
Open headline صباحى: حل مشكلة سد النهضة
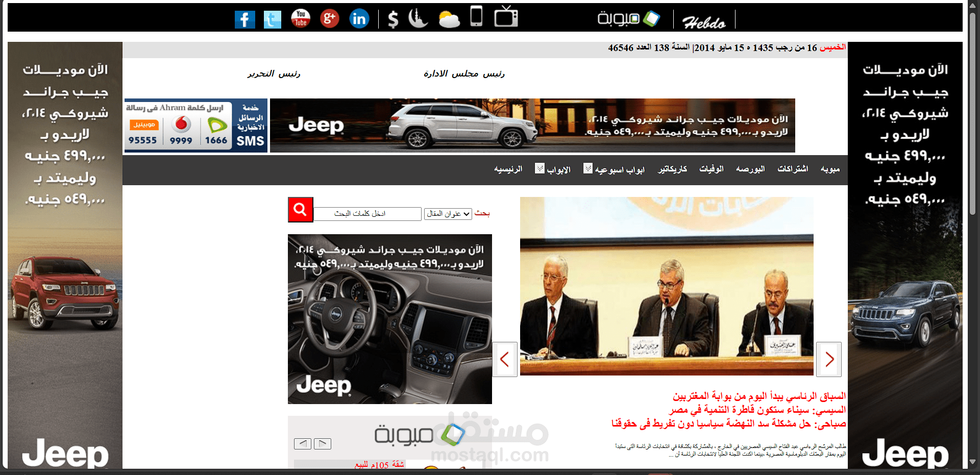point(729,423)
